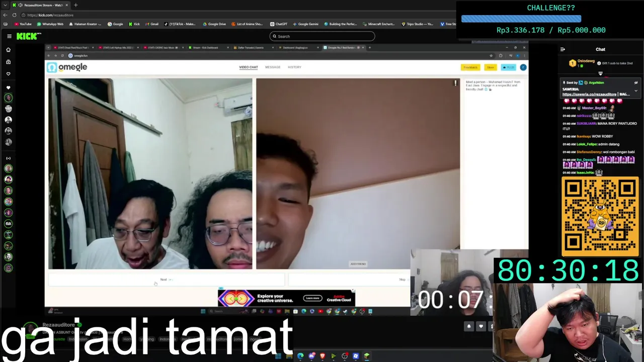The height and width of the screenshot is (362, 644).
Task: Report stranger with exclamation icon
Action: (455, 83)
